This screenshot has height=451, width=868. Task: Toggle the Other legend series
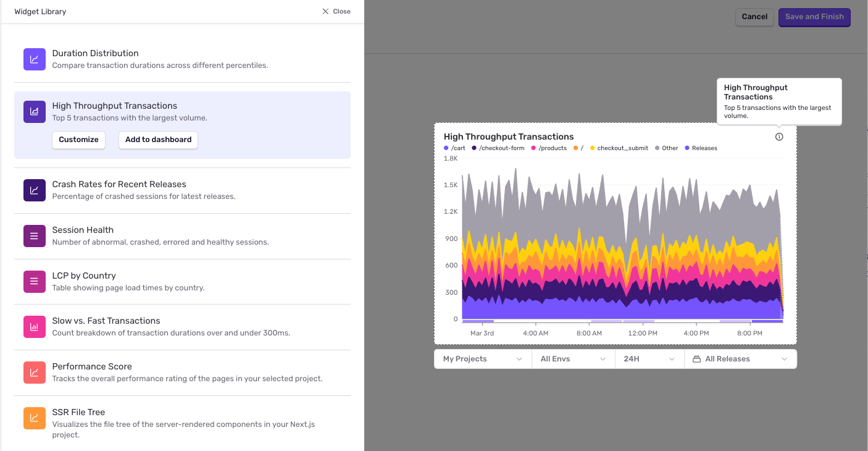click(x=666, y=148)
